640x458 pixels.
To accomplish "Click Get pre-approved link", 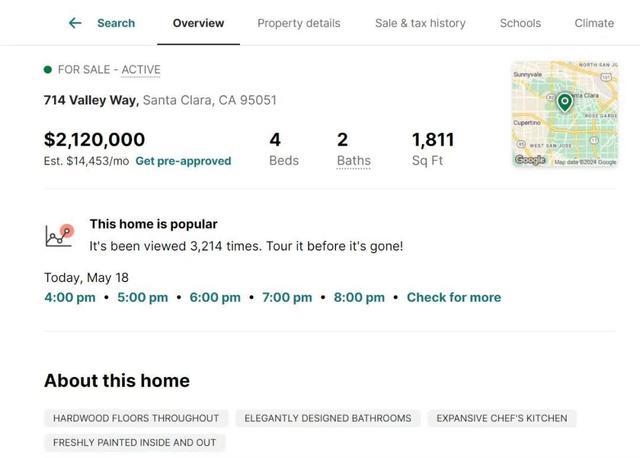I will [x=183, y=161].
